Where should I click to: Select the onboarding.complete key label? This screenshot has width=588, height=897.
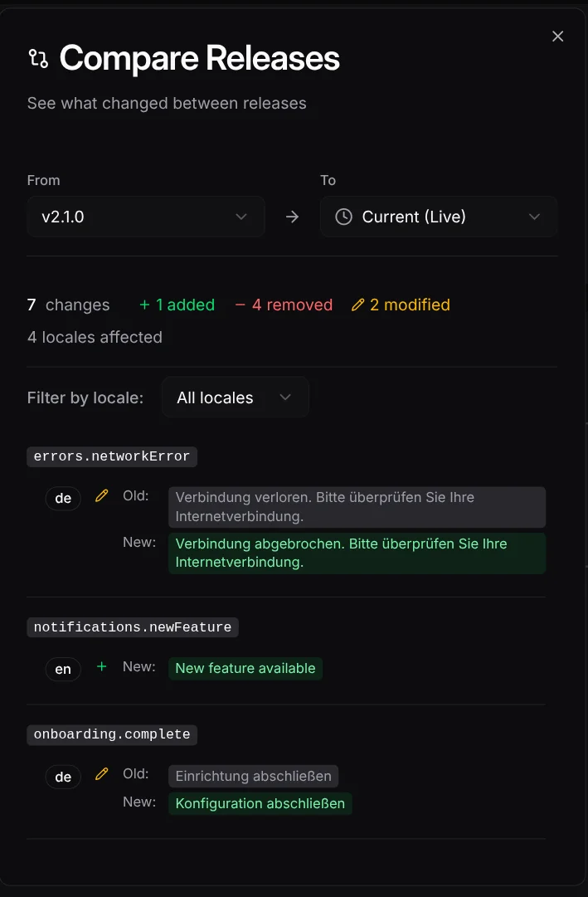pyautogui.click(x=111, y=734)
